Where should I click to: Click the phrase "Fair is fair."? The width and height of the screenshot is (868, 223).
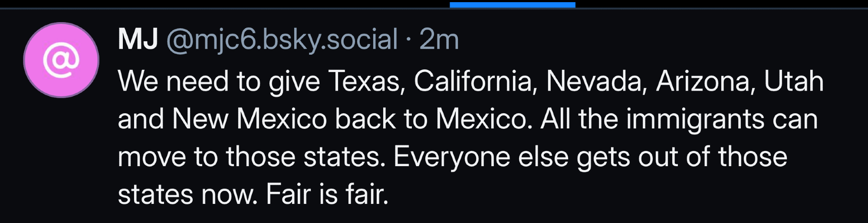tap(327, 194)
